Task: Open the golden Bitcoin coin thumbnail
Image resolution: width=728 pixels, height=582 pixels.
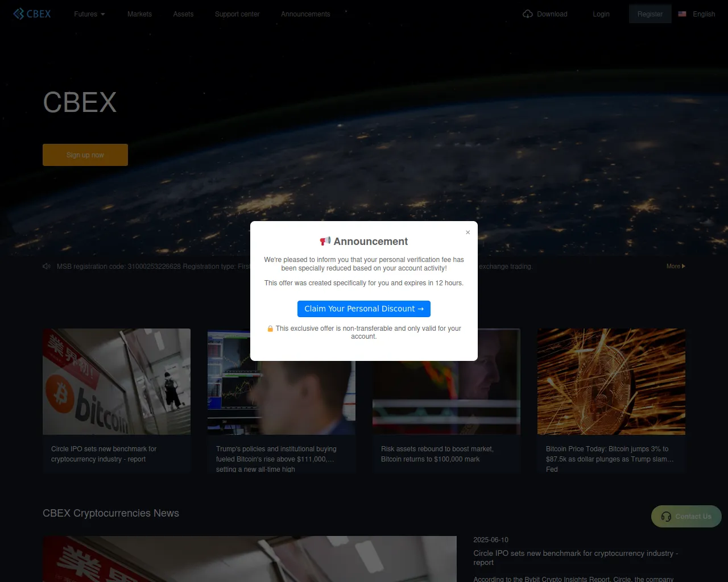Action: coord(611,381)
